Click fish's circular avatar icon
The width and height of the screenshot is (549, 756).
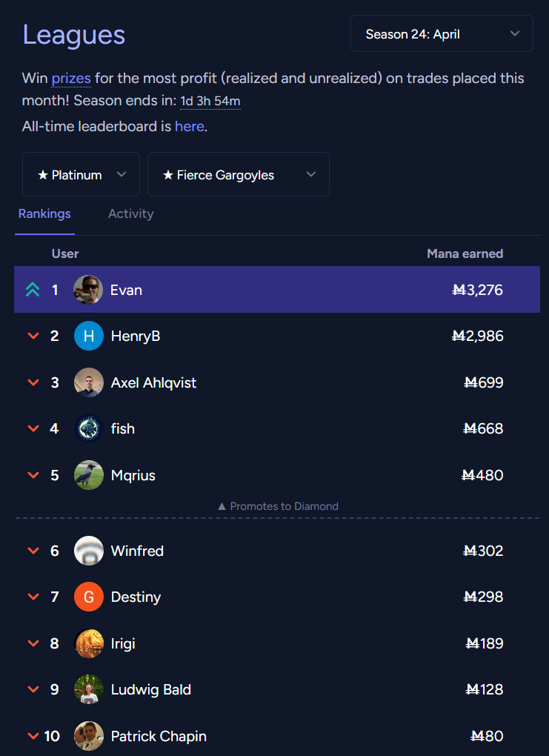point(88,428)
